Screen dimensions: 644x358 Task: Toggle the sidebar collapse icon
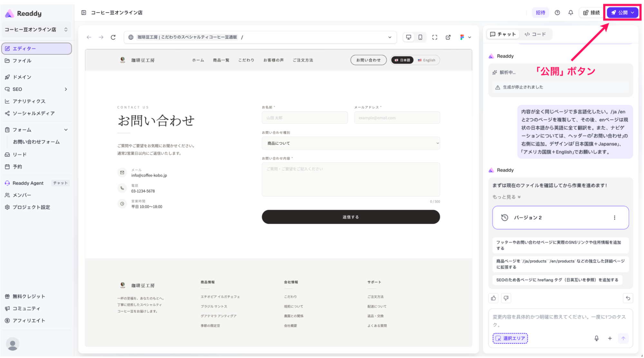coord(84,13)
